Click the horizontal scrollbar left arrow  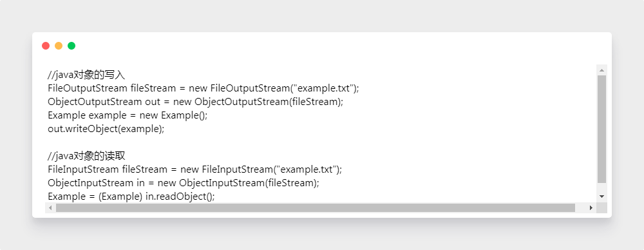(50, 207)
